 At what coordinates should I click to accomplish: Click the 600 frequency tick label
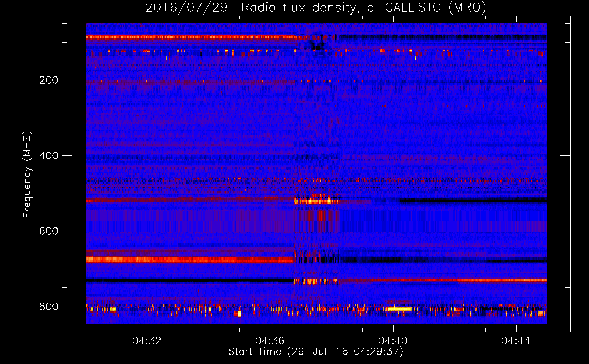tap(49, 232)
